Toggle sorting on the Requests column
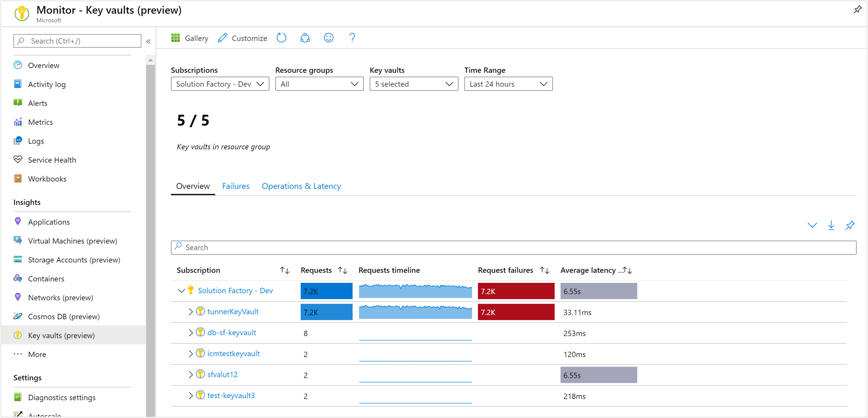The height and width of the screenshot is (418, 868). point(343,270)
